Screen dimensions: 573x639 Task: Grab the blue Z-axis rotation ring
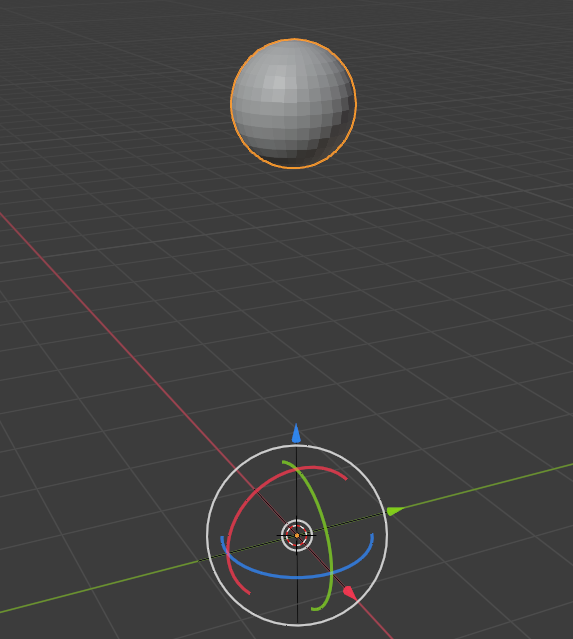[x=298, y=577]
